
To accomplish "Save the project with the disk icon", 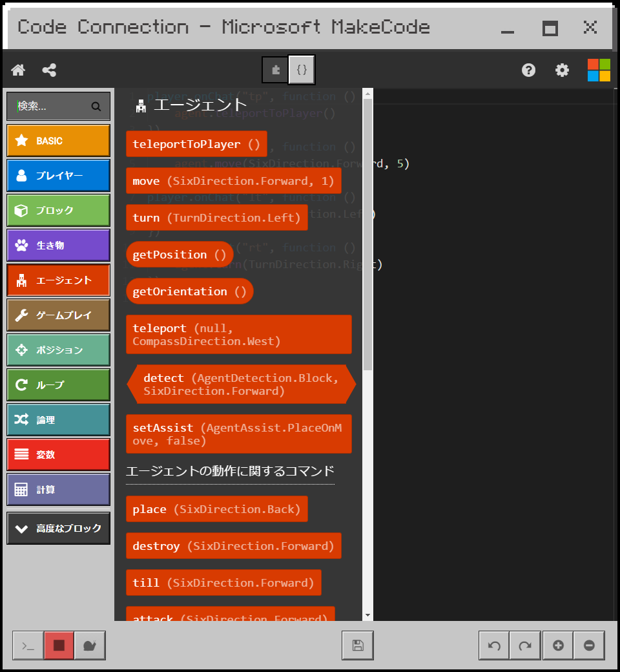I will [x=357, y=646].
